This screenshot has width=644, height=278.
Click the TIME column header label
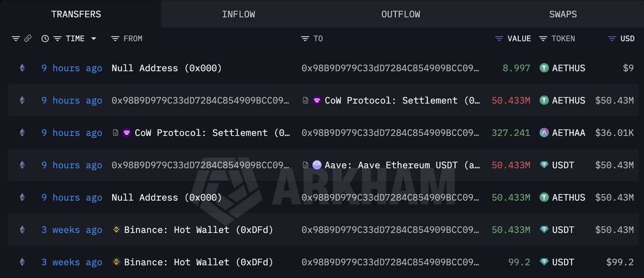click(74, 39)
